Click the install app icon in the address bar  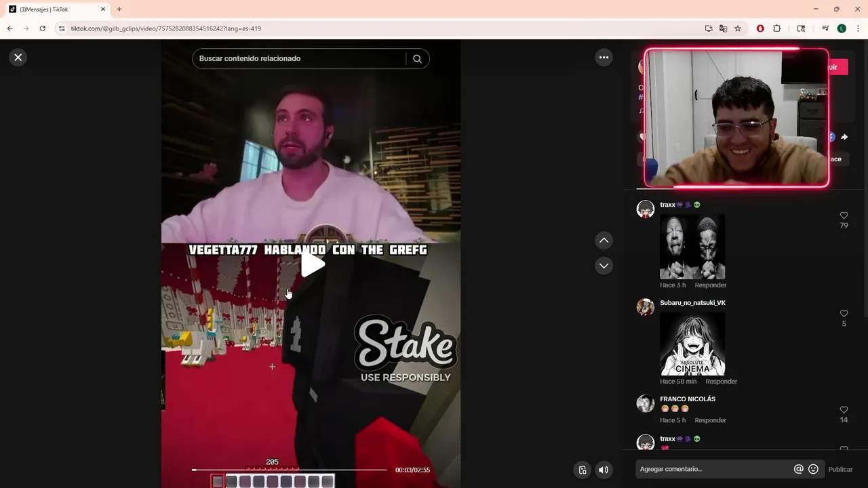tap(709, 28)
